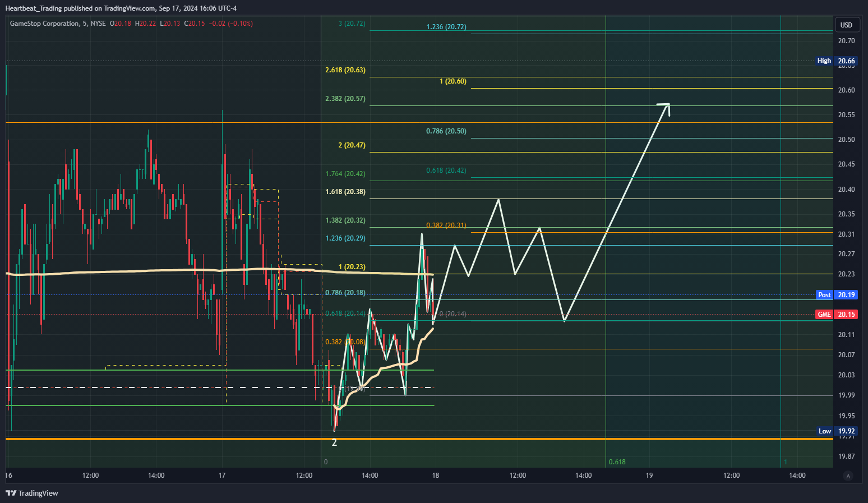Select the Post 20.19 price label
868x503 pixels.
[837, 294]
